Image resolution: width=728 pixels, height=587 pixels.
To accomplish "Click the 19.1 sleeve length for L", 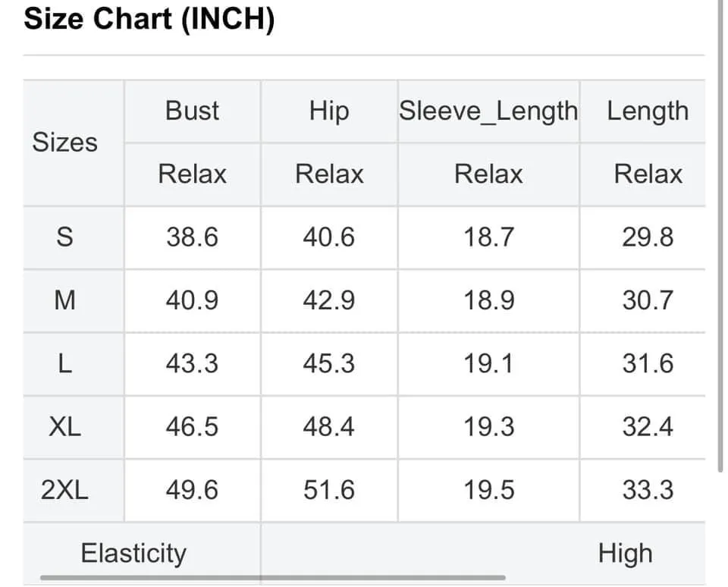I will coord(488,363).
